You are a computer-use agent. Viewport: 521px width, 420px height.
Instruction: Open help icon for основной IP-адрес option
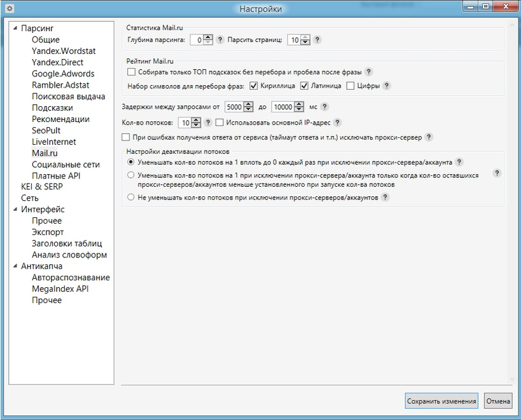click(337, 123)
